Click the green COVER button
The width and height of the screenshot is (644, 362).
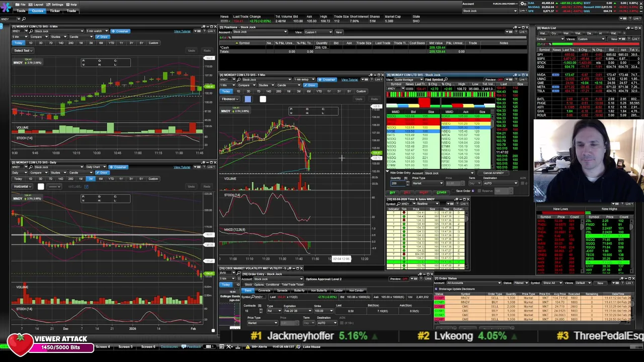tap(441, 193)
